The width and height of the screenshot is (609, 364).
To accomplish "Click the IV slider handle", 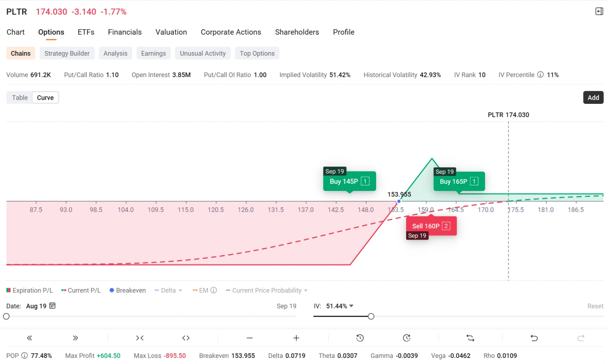I will (371, 316).
